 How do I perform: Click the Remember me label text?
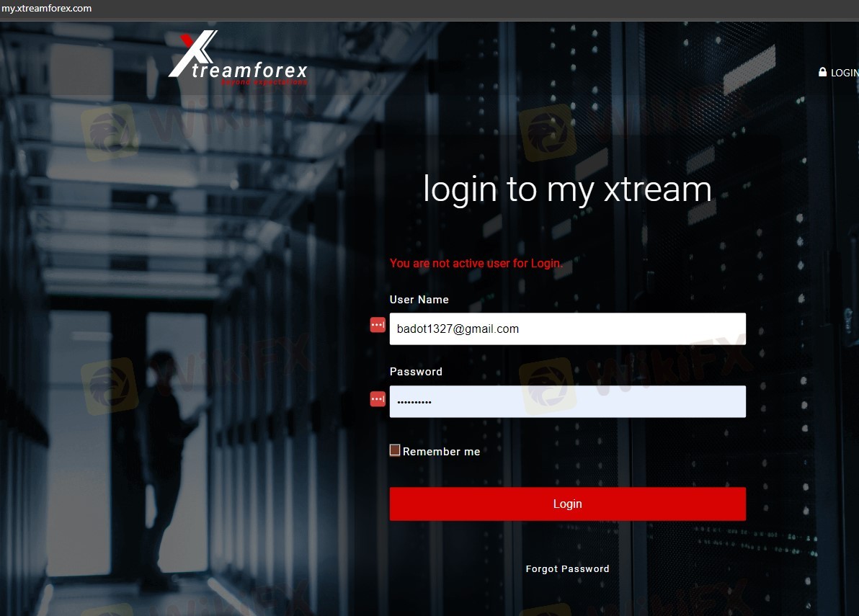(x=441, y=451)
